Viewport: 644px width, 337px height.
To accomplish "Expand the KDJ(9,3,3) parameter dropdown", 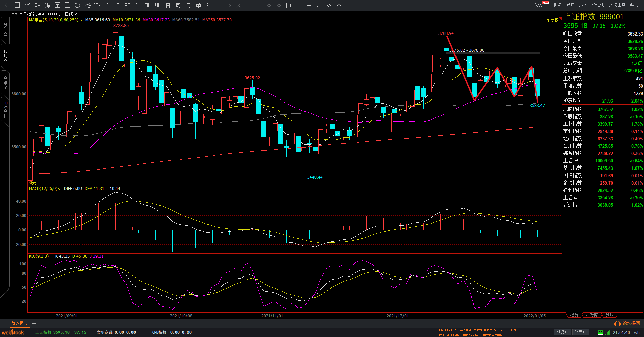I will coord(41,256).
